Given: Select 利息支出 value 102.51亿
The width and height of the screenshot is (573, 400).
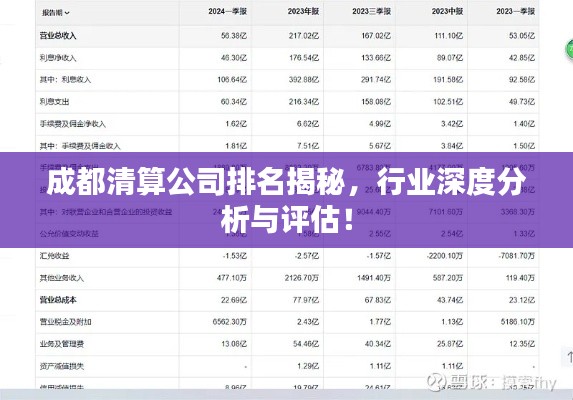Looking at the screenshot, I should coord(448,102).
